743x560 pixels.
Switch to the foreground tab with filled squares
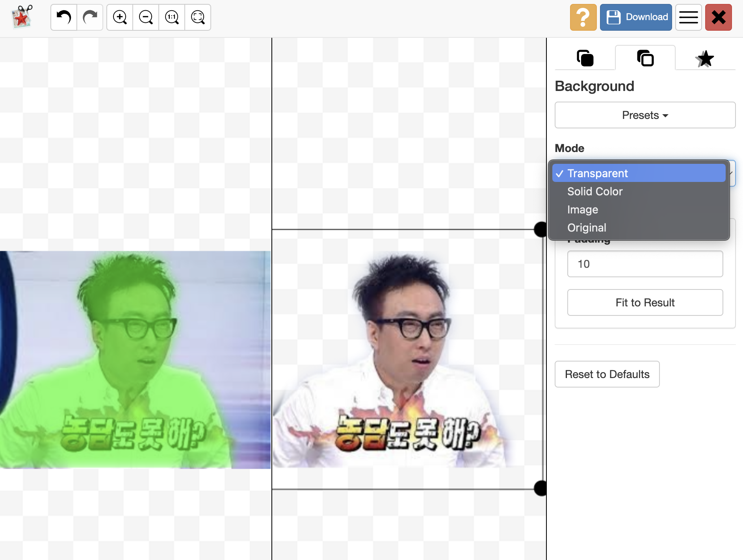(585, 58)
